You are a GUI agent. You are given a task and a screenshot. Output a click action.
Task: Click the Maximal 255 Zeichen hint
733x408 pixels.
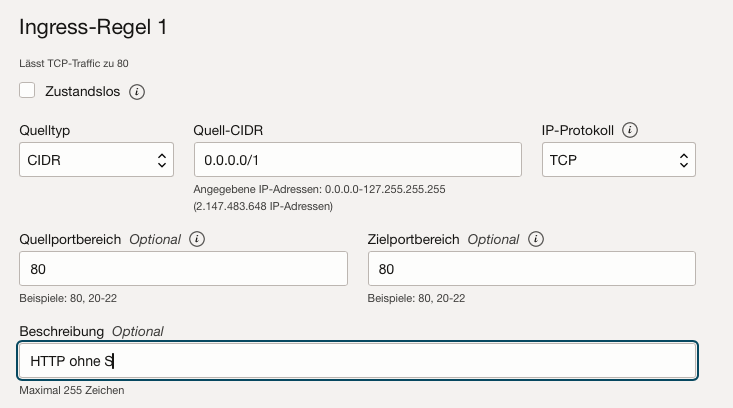pyautogui.click(x=72, y=390)
